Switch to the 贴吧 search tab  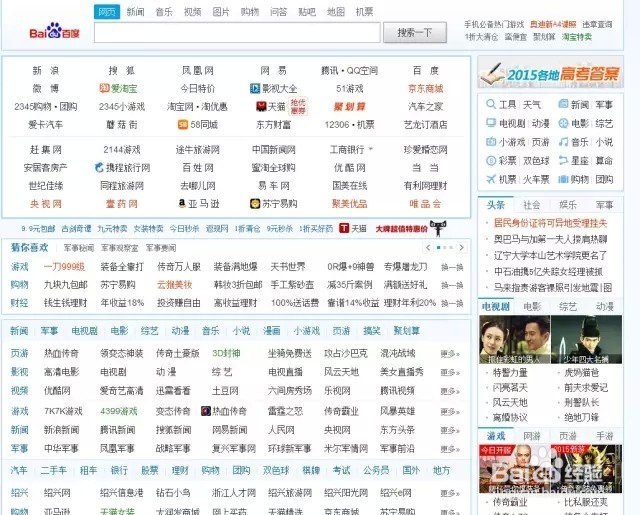[307, 12]
